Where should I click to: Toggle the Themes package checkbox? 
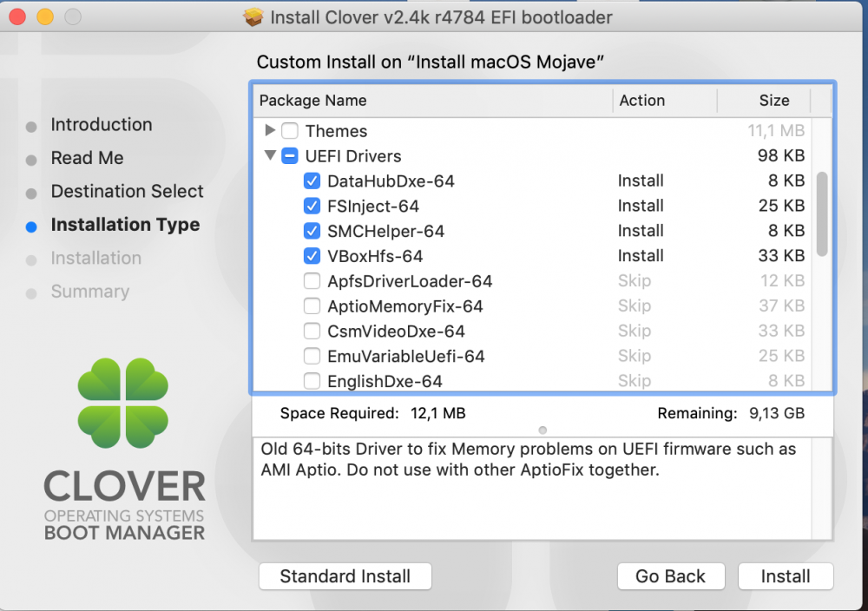click(290, 131)
